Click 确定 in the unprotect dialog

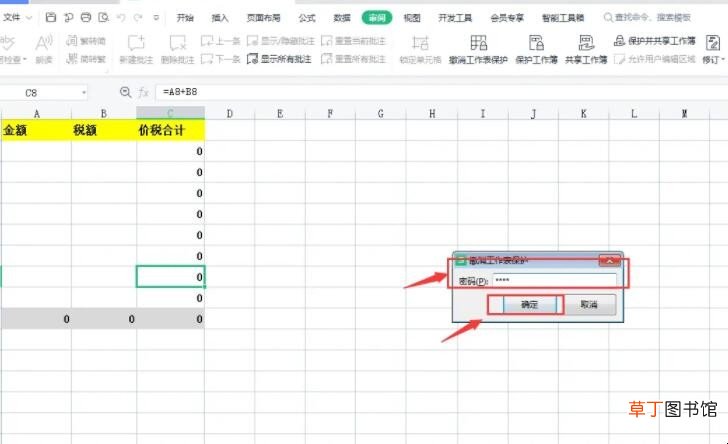[529, 305]
